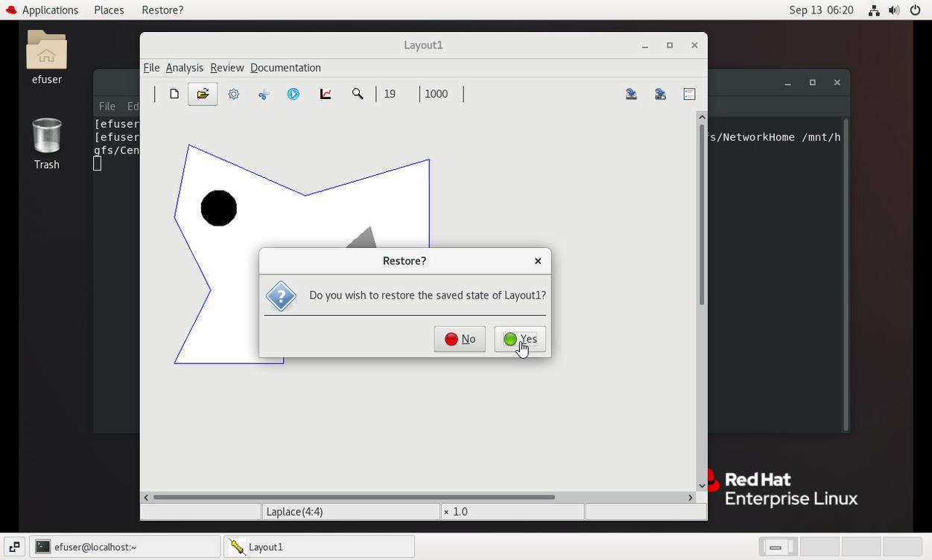Click the horizontal scrollbar right arrow
This screenshot has height=560, width=932.
691,497
